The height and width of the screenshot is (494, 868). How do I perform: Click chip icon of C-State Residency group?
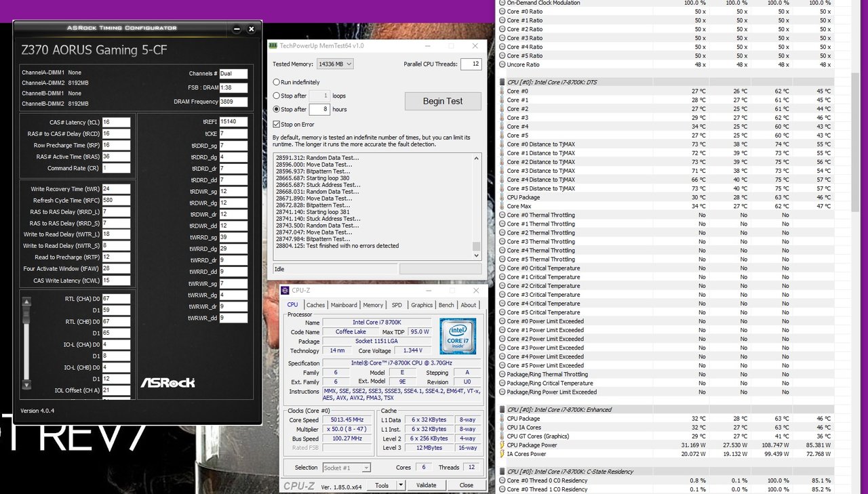pos(502,471)
